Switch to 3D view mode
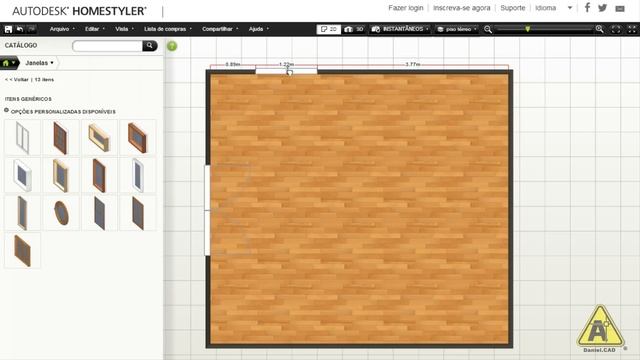This screenshot has height=360, width=640. click(x=354, y=29)
